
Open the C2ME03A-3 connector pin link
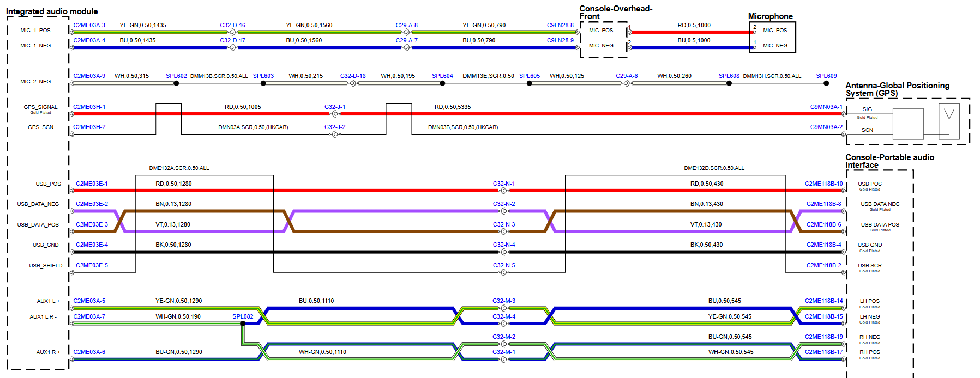coord(89,25)
